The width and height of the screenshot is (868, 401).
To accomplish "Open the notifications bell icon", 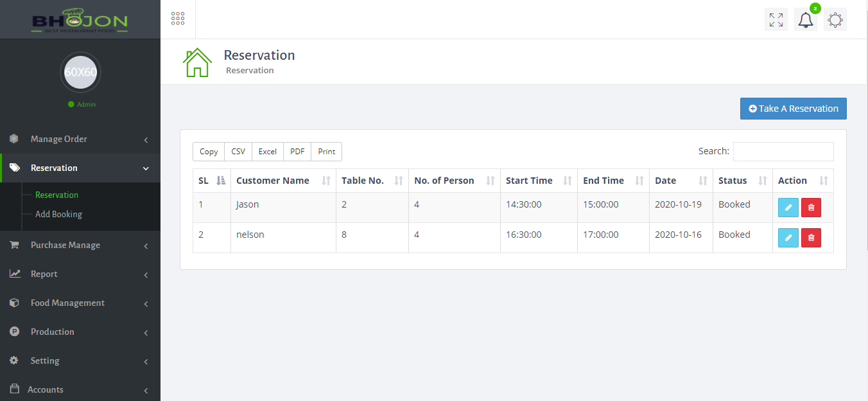I will click(x=805, y=20).
